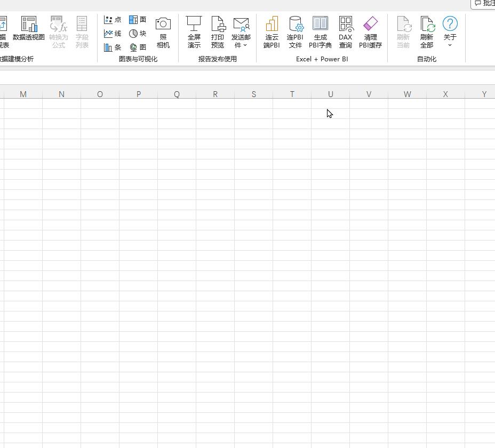The width and height of the screenshot is (495, 448).
Task: Click the 批注 (comments) button
Action: click(483, 3)
